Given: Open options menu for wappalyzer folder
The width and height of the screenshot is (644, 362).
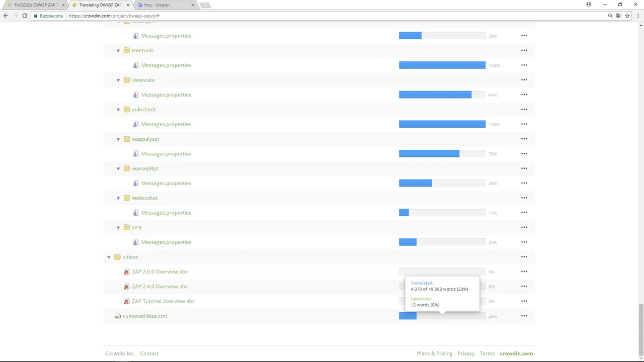Looking at the screenshot, I should point(524,139).
